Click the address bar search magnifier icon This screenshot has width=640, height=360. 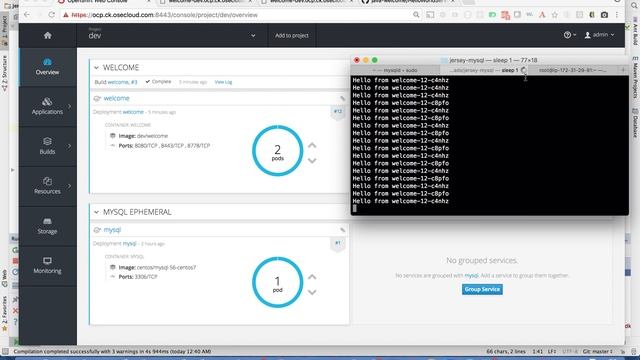coord(416,15)
